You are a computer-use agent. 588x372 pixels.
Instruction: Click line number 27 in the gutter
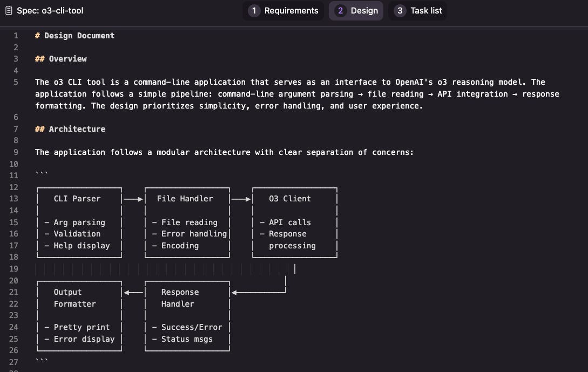tap(13, 362)
